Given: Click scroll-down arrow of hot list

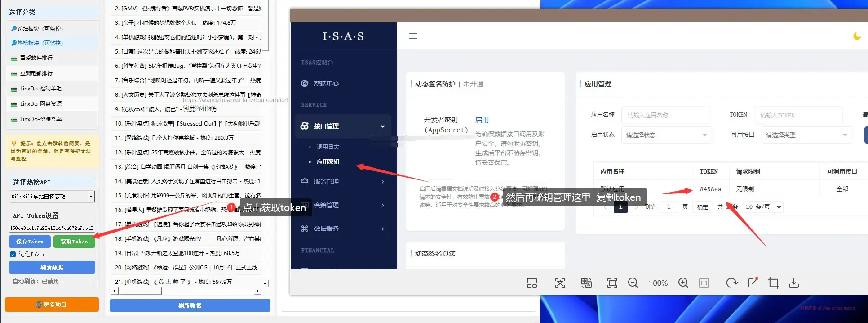Looking at the screenshot, I should click(x=265, y=283).
